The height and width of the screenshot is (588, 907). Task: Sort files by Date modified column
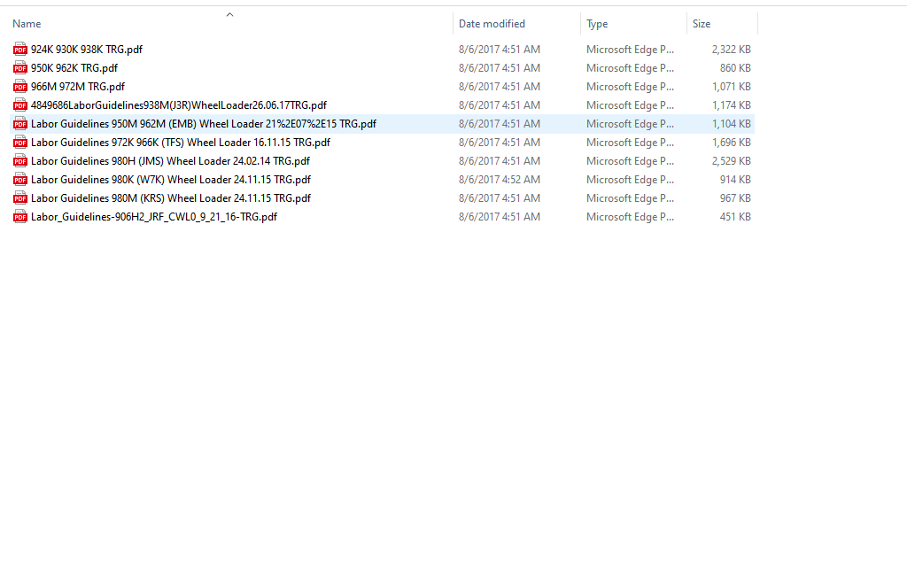point(492,24)
